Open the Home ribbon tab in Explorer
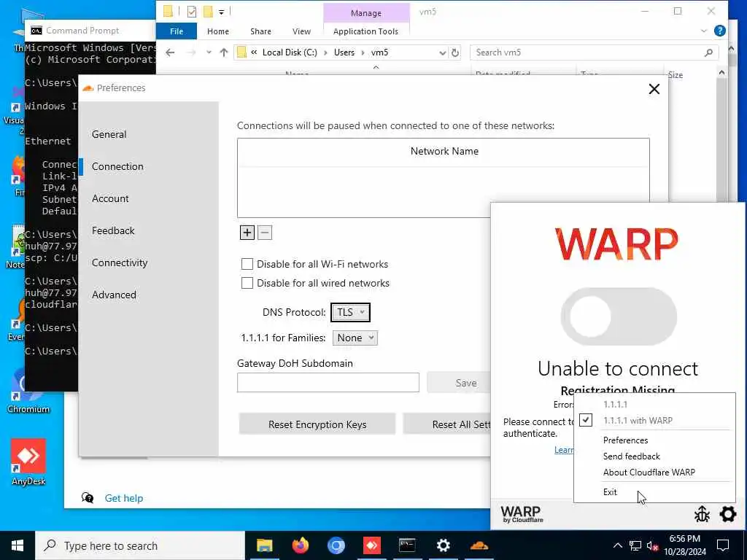This screenshot has height=560, width=747. (x=217, y=31)
